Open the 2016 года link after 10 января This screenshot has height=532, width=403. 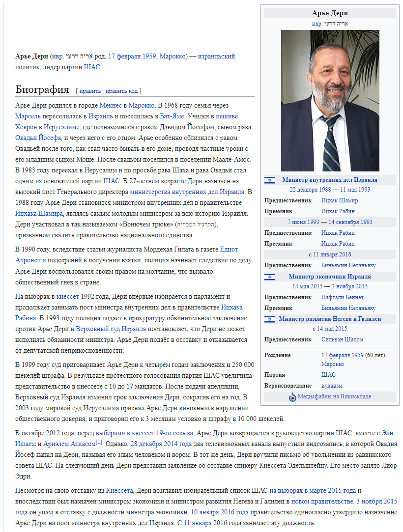234,513
